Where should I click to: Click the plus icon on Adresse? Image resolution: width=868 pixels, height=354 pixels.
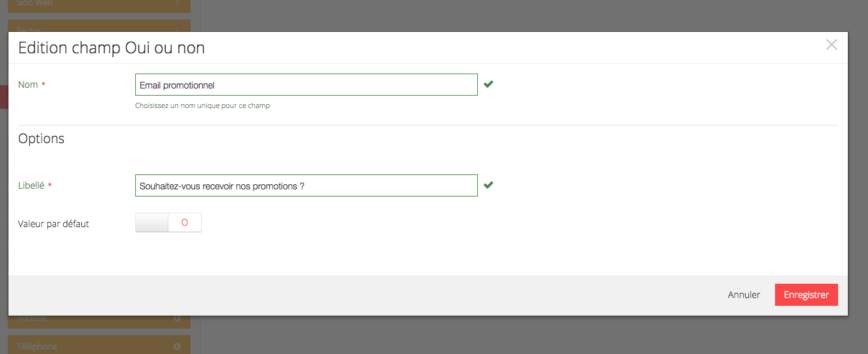click(x=177, y=319)
